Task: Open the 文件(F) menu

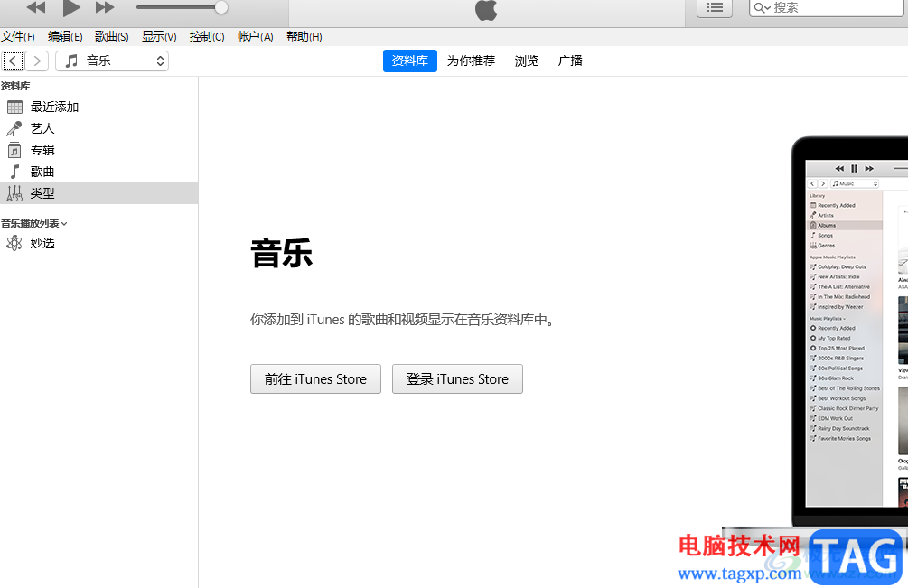Action: click(x=18, y=36)
